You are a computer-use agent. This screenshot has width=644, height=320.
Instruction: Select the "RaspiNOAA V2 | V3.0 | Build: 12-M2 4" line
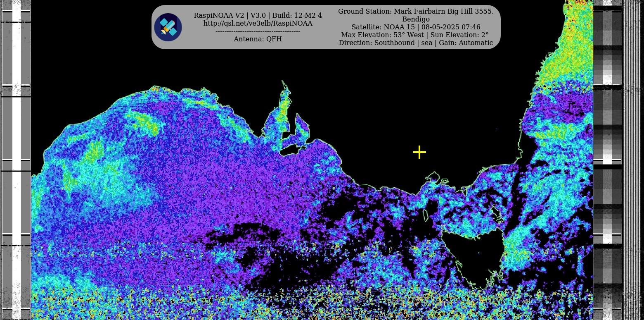coord(258,15)
